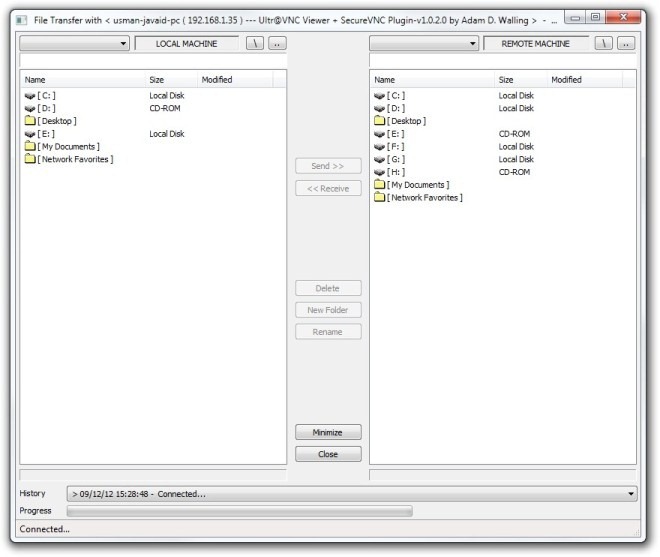
Task: Click local E: 'Local Disk' size text
Action: tap(167, 134)
